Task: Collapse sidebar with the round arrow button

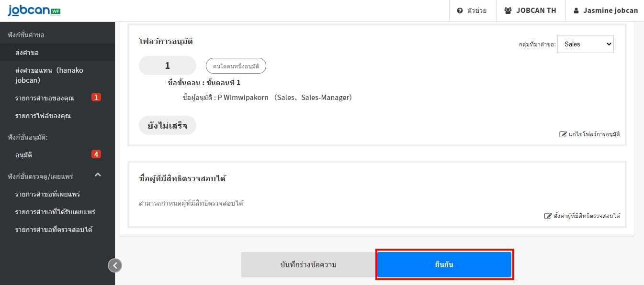Action: point(115,265)
